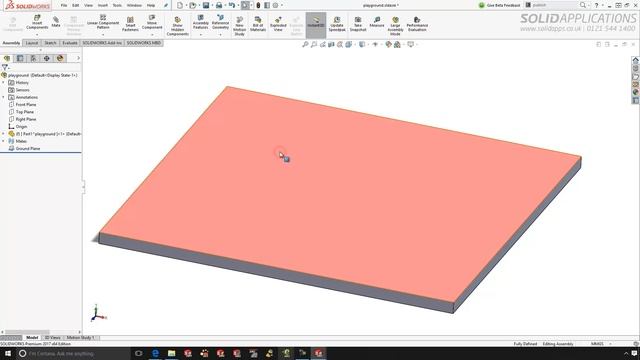Start a New Motion Study
This screenshot has height=360, width=640.
tap(240, 26)
